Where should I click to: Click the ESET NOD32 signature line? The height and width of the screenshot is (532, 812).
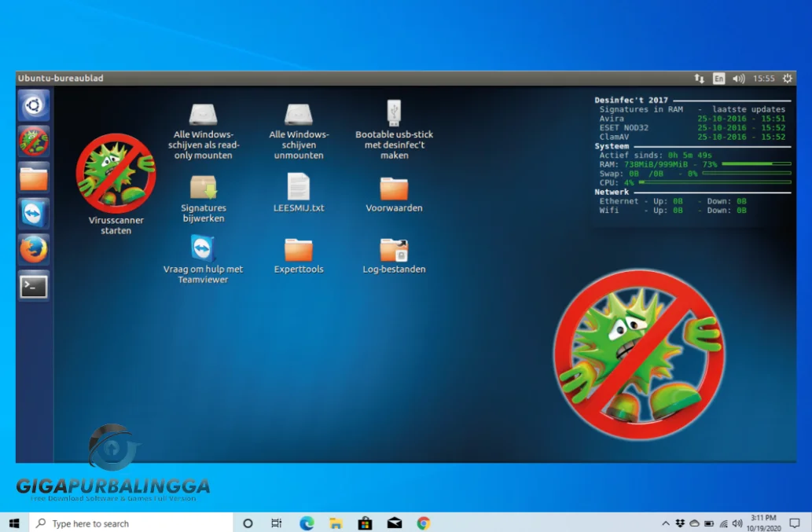(693, 128)
